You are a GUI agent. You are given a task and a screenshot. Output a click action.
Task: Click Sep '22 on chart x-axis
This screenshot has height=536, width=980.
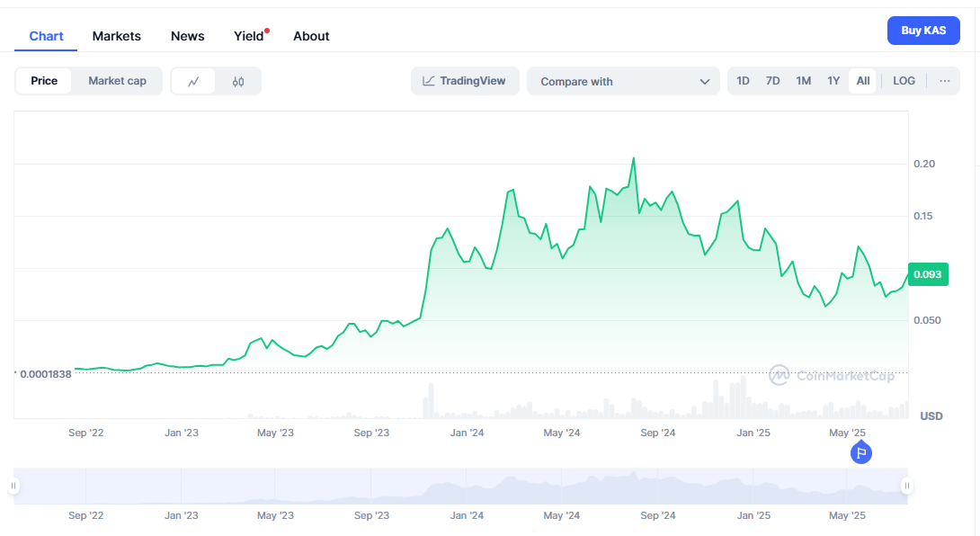(x=86, y=433)
